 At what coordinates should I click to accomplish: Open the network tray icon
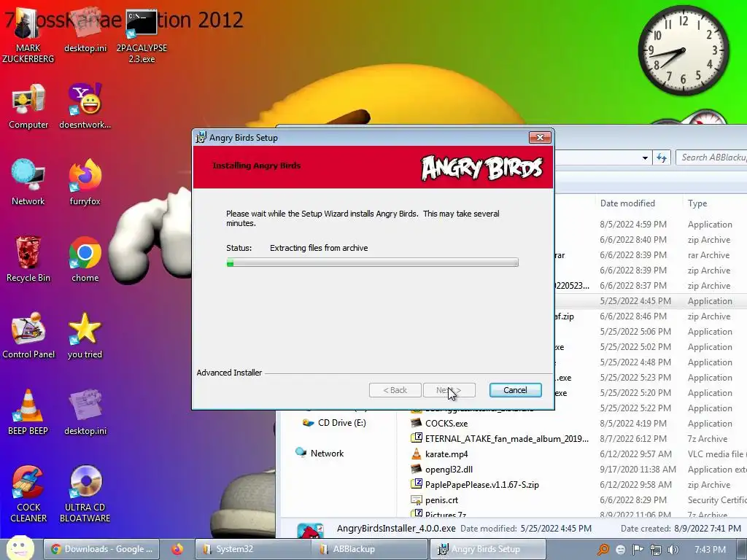656,550
